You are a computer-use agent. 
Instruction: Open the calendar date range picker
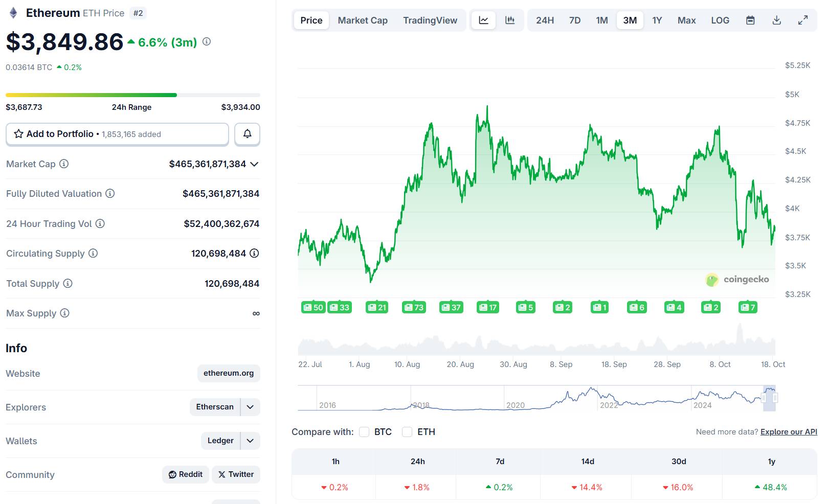coord(750,20)
